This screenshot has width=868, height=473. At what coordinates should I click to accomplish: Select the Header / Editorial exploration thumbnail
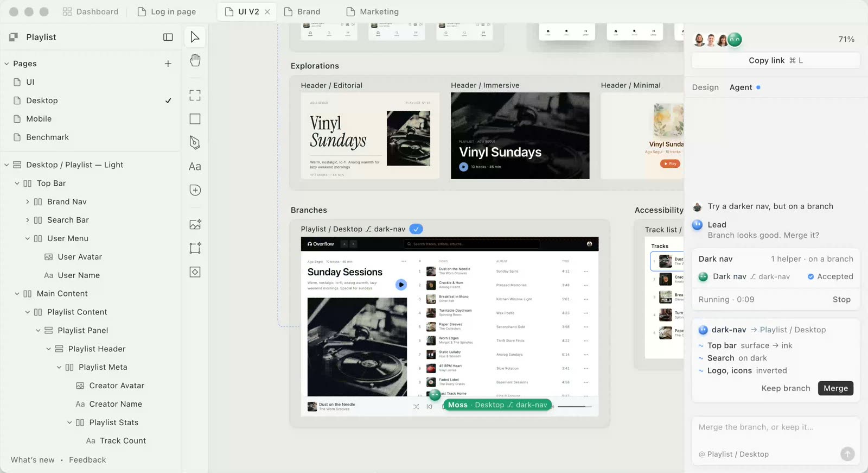[x=370, y=136]
